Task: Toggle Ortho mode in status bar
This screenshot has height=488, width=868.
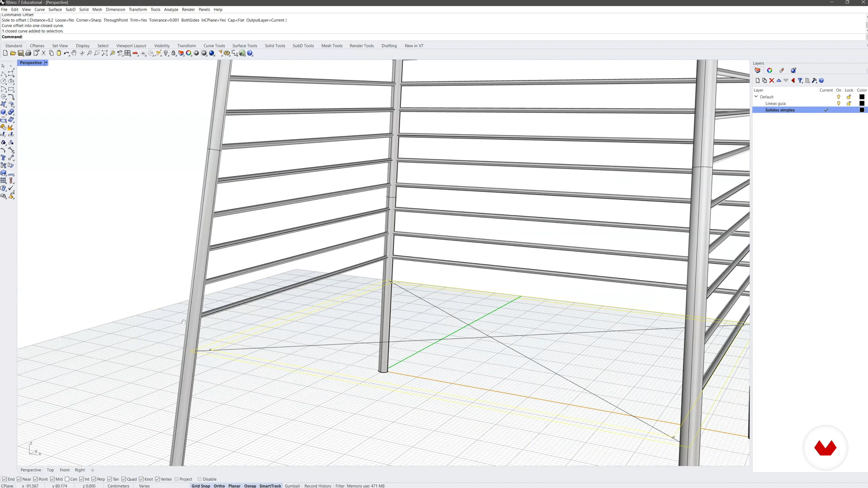Action: [219, 486]
